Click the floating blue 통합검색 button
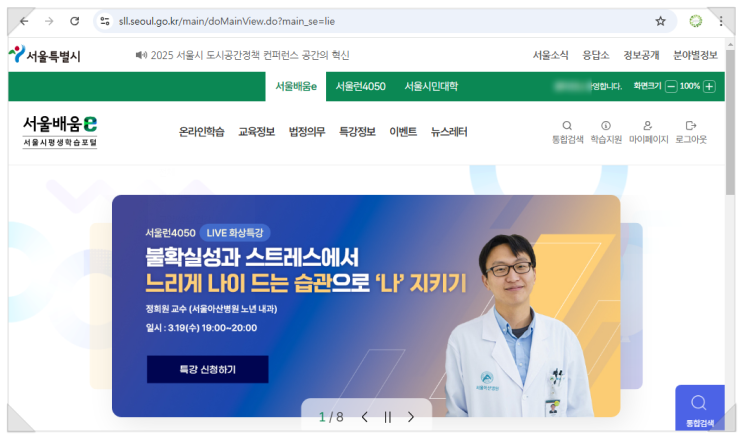The height and width of the screenshot is (439, 743). click(x=700, y=408)
